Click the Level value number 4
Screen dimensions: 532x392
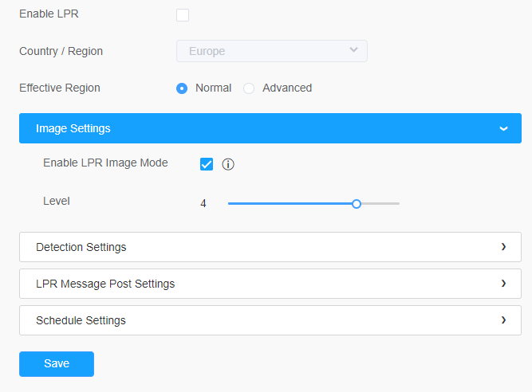tap(203, 204)
